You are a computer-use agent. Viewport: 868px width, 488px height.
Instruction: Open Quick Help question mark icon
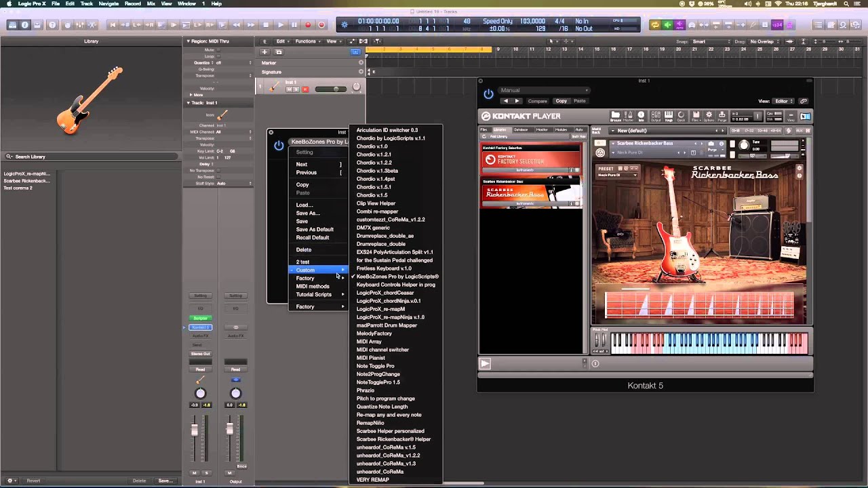pos(52,25)
